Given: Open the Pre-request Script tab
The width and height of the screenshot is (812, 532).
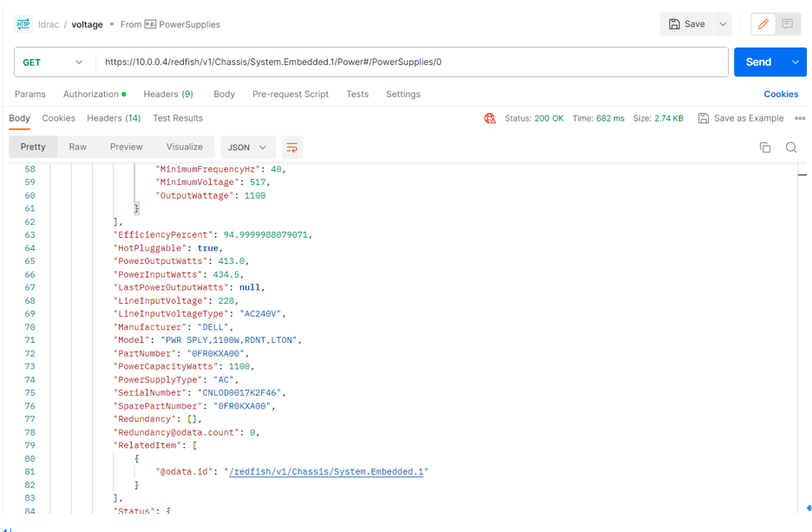Looking at the screenshot, I should click(x=290, y=94).
